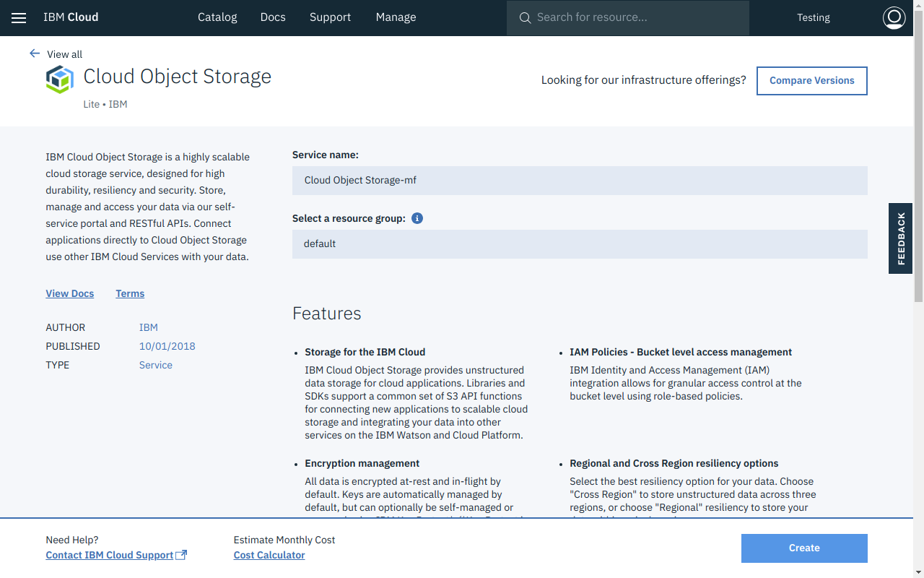Open the Cost Calculator link
Image resolution: width=924 pixels, height=578 pixels.
(x=269, y=555)
